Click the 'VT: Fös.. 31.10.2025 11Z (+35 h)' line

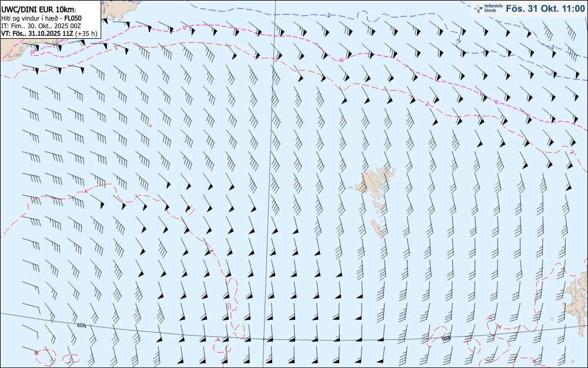[x=49, y=34]
